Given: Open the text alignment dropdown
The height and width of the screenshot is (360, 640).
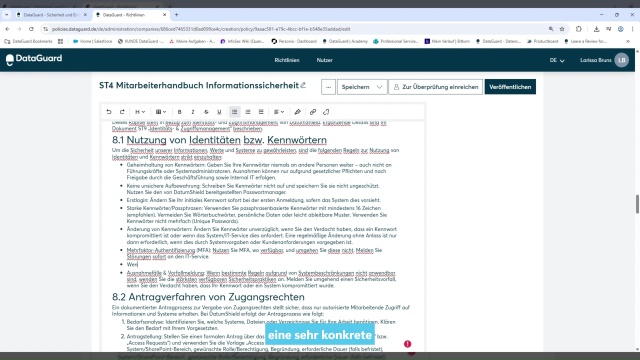Looking at the screenshot, I should 279,112.
